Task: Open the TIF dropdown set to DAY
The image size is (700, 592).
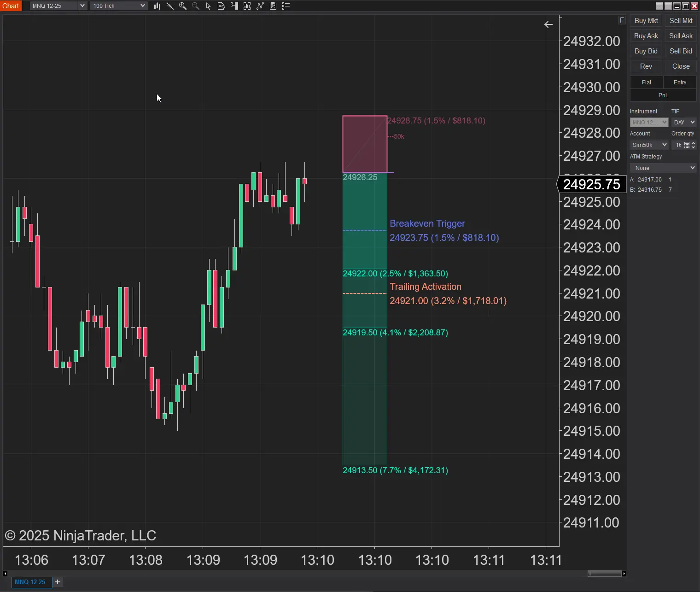Action: coord(683,122)
